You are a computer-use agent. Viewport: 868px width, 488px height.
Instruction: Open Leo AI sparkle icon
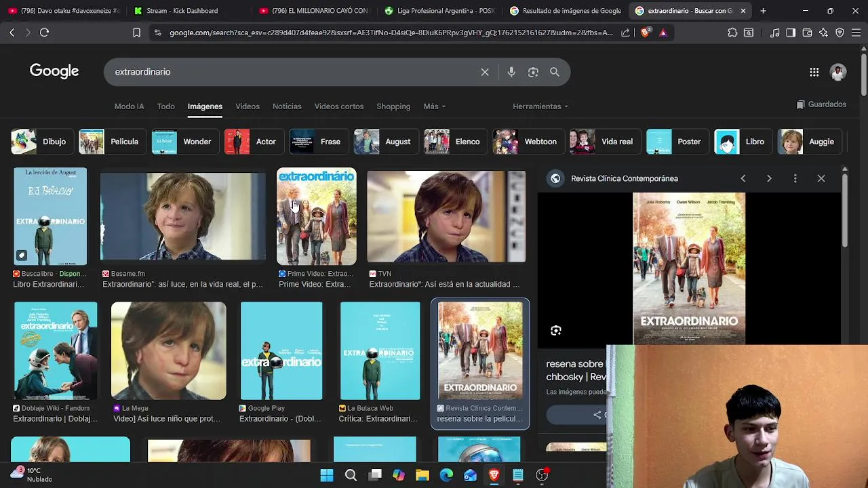pos(823,33)
